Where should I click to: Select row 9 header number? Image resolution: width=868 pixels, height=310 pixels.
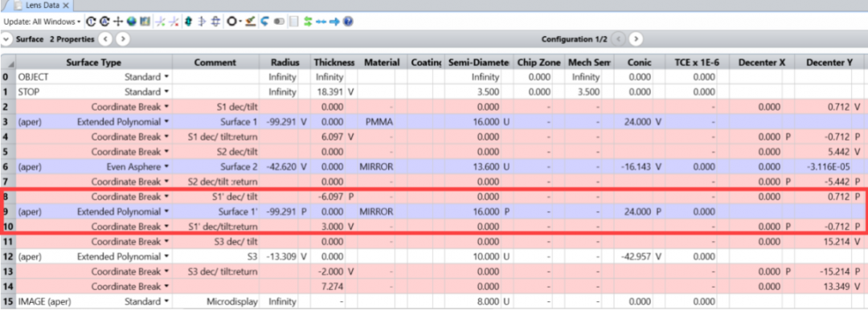[5, 211]
